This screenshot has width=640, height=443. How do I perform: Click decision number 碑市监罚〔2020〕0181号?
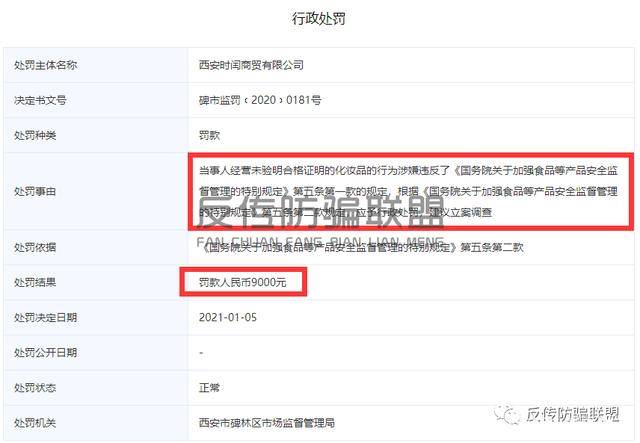(x=260, y=100)
